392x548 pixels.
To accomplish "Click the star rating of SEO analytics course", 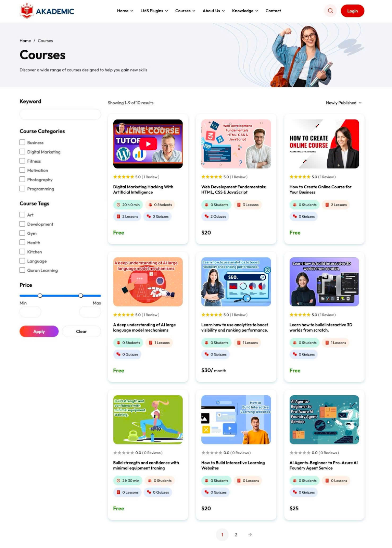I will coord(212,315).
